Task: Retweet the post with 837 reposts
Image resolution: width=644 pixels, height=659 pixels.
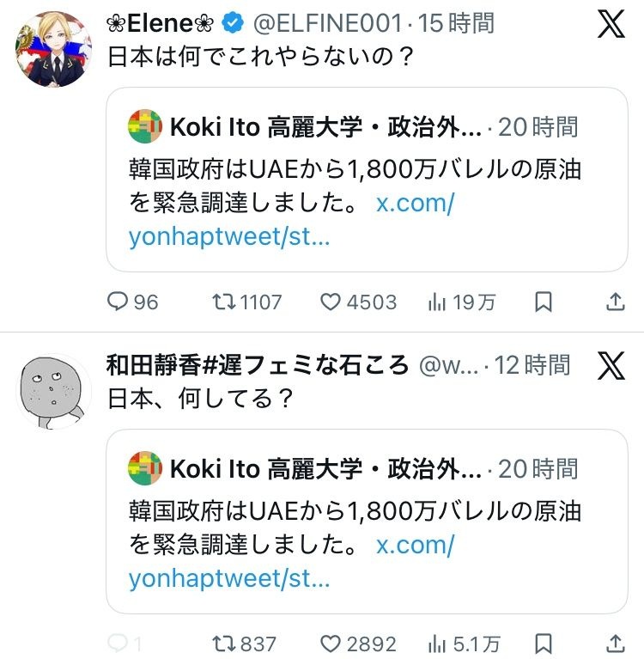Action: [x=224, y=643]
